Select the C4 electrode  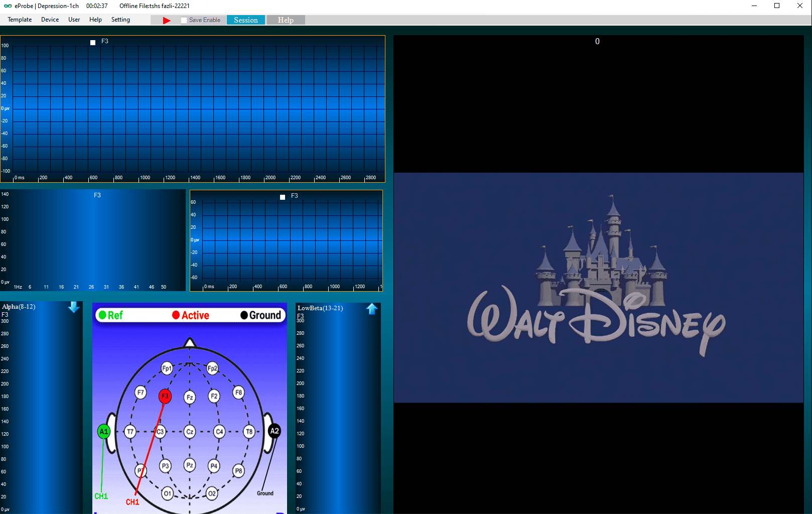(219, 432)
